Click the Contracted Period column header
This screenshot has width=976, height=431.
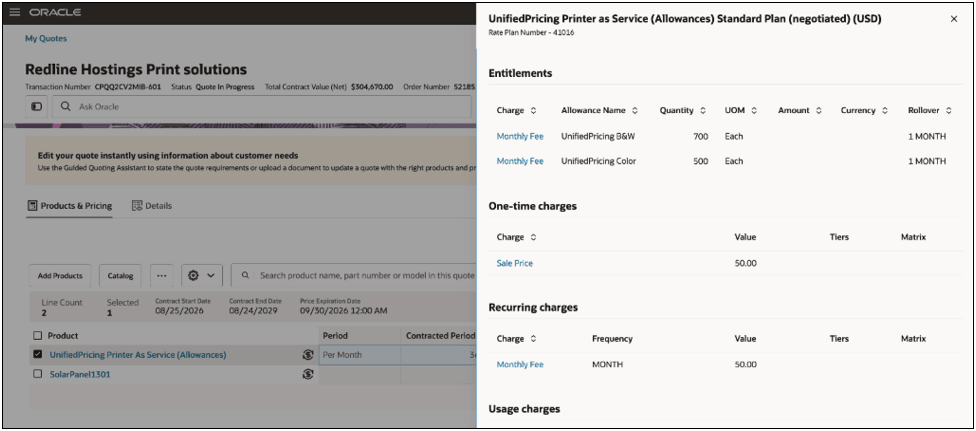(440, 336)
